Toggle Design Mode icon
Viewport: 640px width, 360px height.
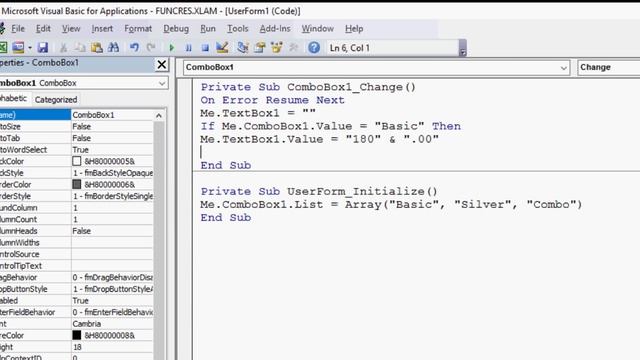pyautogui.click(x=222, y=48)
